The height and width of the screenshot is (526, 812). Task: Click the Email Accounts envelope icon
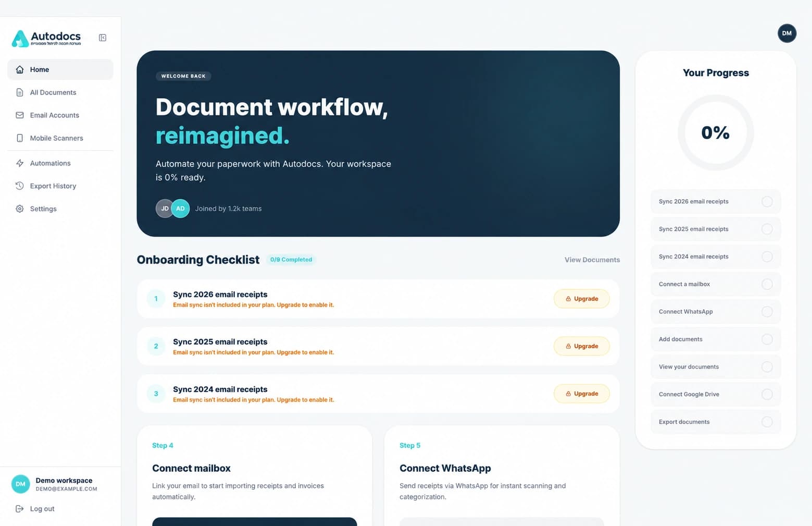pos(20,115)
